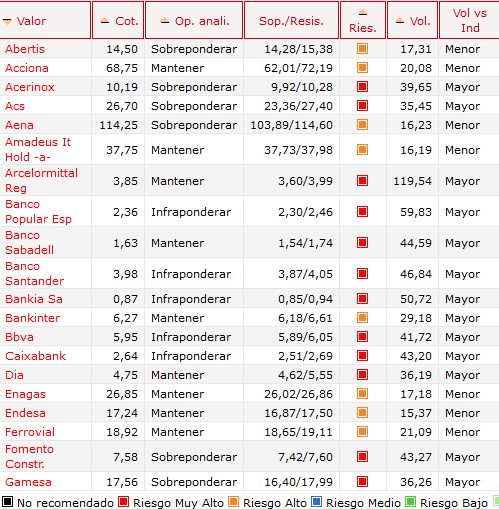Click the Sop./Resis. column header
499x509 pixels.
(x=292, y=20)
